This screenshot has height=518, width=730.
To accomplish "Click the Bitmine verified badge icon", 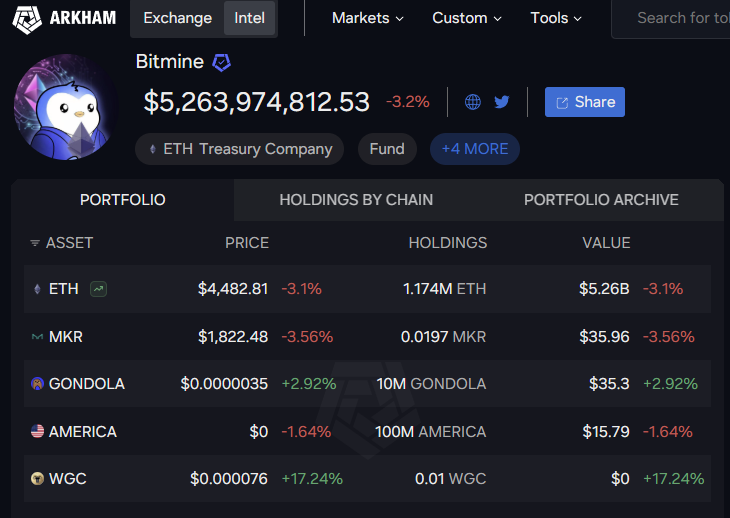I will 221,62.
